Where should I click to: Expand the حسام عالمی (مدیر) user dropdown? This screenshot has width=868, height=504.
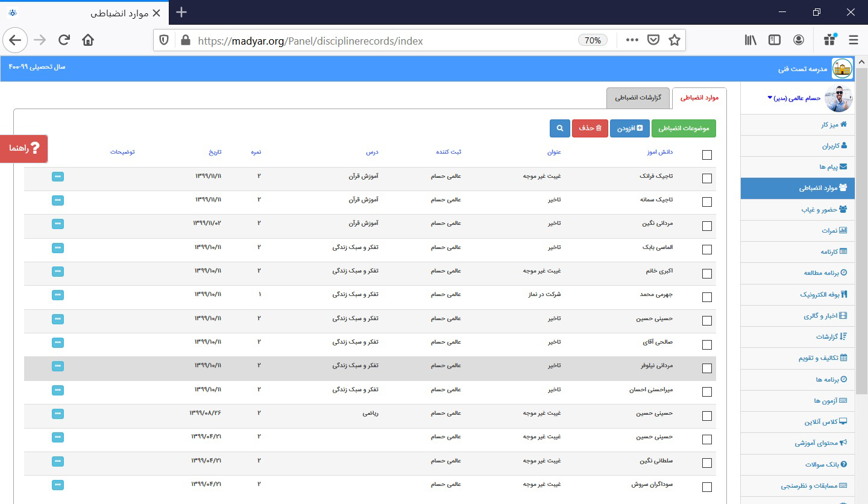pyautogui.click(x=794, y=98)
